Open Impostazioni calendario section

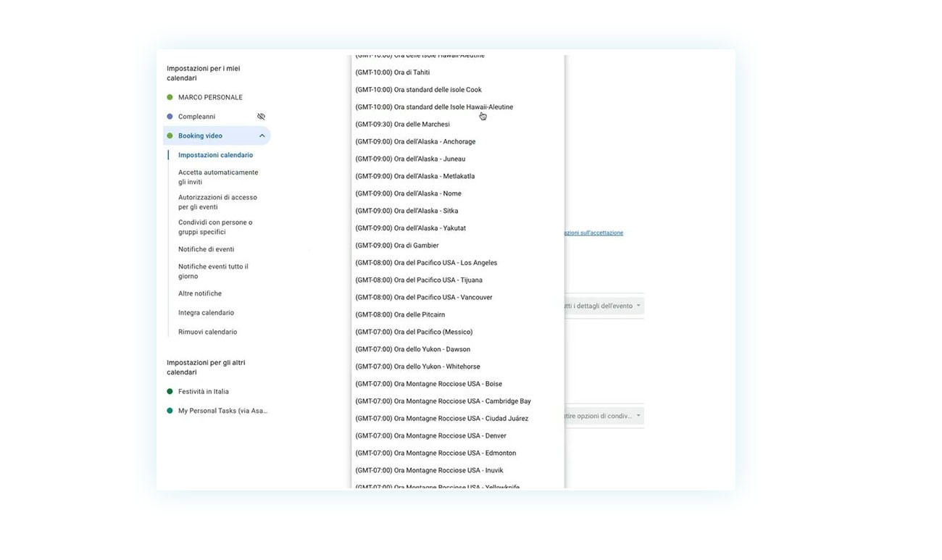coord(215,155)
